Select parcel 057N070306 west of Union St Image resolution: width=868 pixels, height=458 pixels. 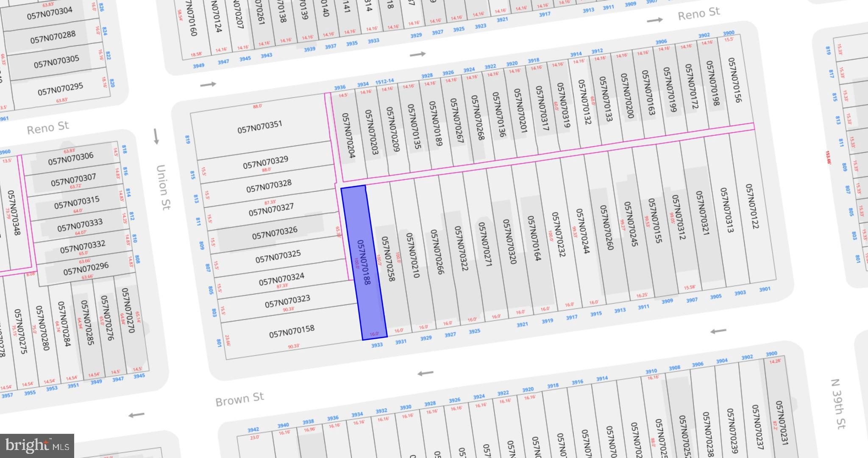click(x=70, y=159)
